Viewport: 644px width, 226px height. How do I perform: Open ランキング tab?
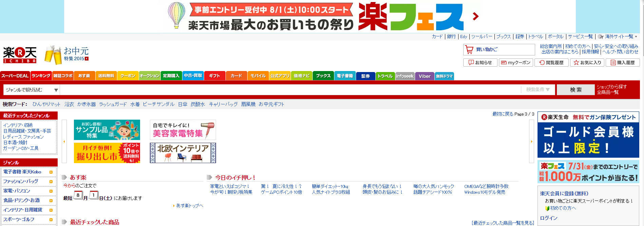[x=41, y=76]
